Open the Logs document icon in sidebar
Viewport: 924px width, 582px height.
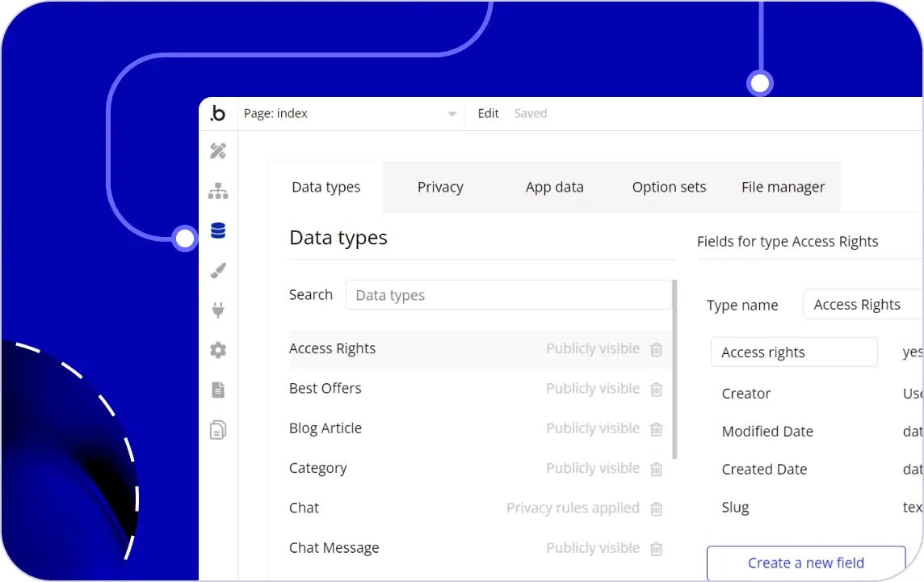[218, 390]
